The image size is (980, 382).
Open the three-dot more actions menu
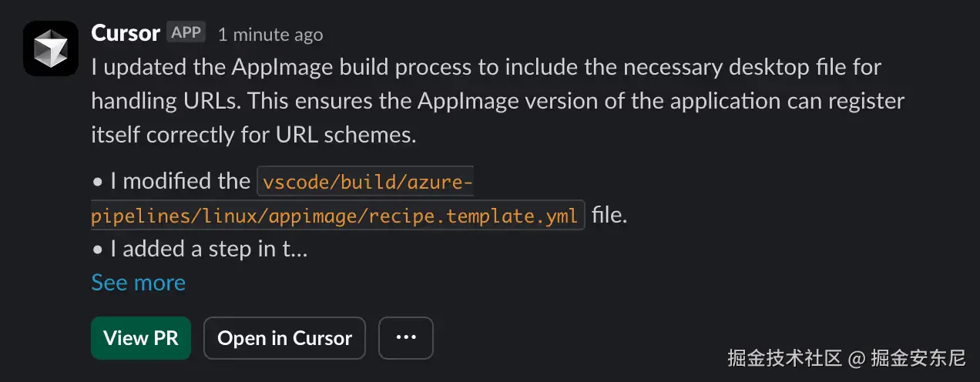[406, 338]
